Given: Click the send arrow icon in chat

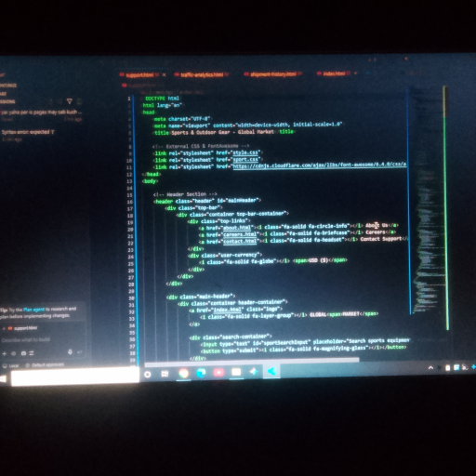Looking at the screenshot, I should pos(80,352).
